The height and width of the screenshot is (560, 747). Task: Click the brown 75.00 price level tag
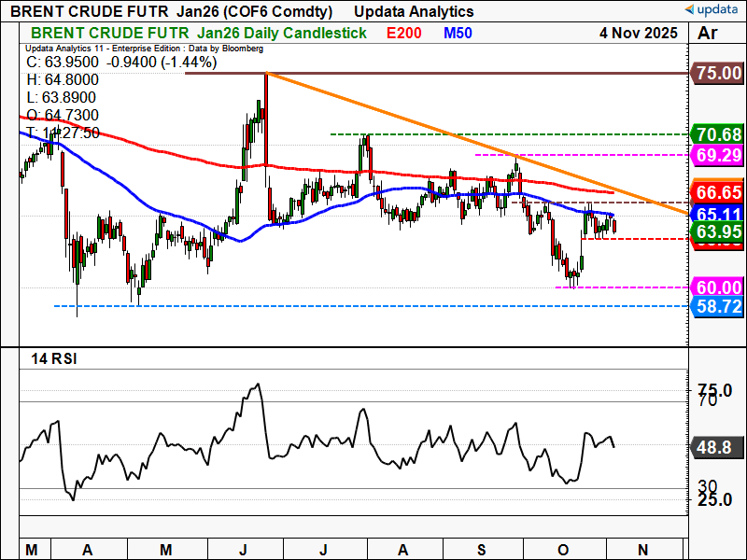coord(716,73)
